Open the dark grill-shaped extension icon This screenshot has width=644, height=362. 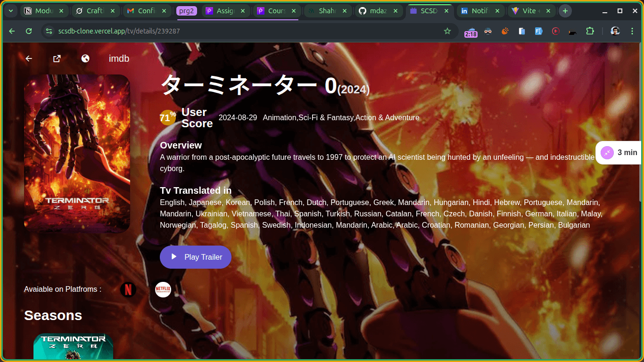pyautogui.click(x=572, y=32)
